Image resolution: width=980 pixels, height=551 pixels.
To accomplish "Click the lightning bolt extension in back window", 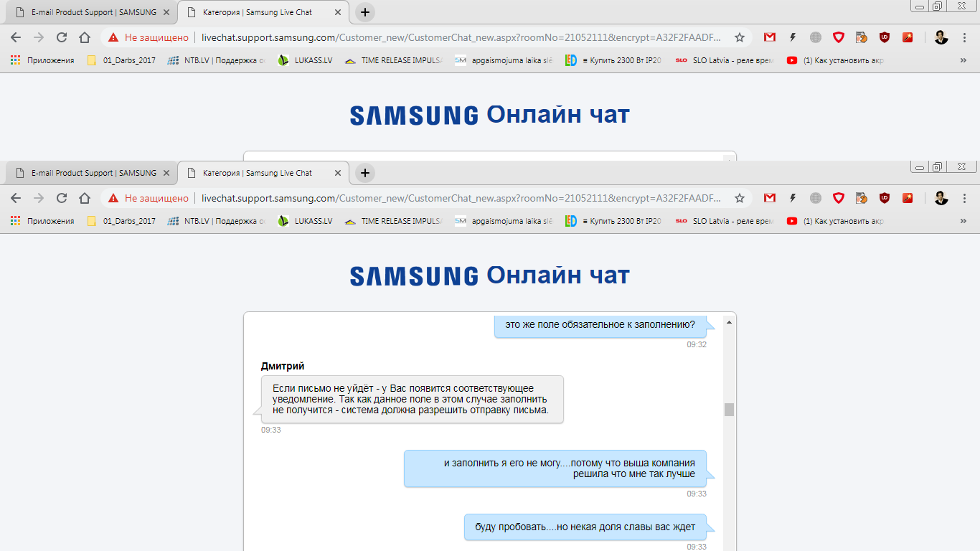I will pyautogui.click(x=793, y=37).
